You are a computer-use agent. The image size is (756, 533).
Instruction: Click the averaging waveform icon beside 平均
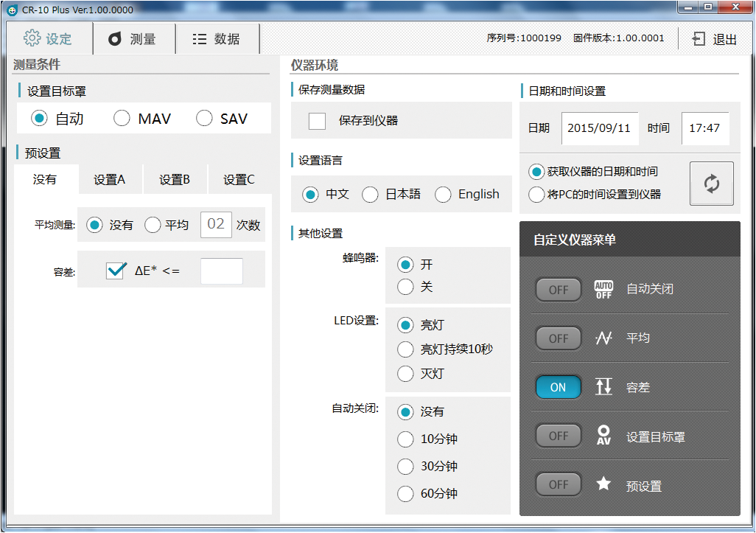pos(603,338)
